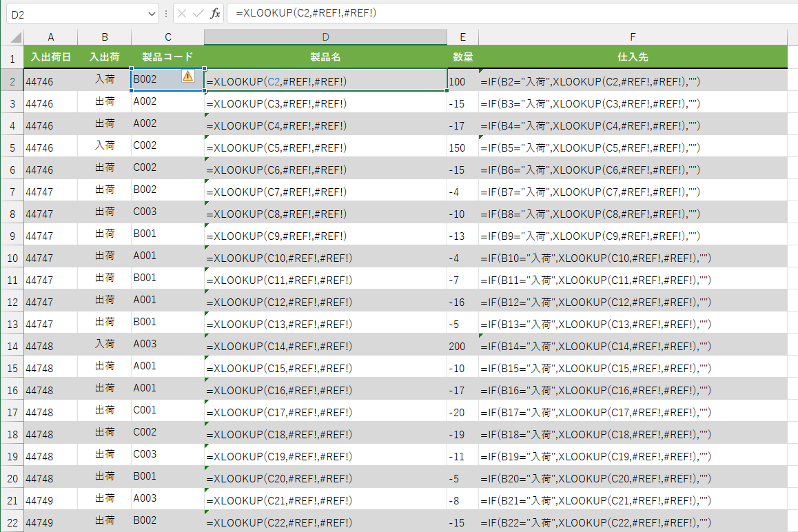Select row header 14
This screenshot has width=798, height=532.
click(x=12, y=344)
